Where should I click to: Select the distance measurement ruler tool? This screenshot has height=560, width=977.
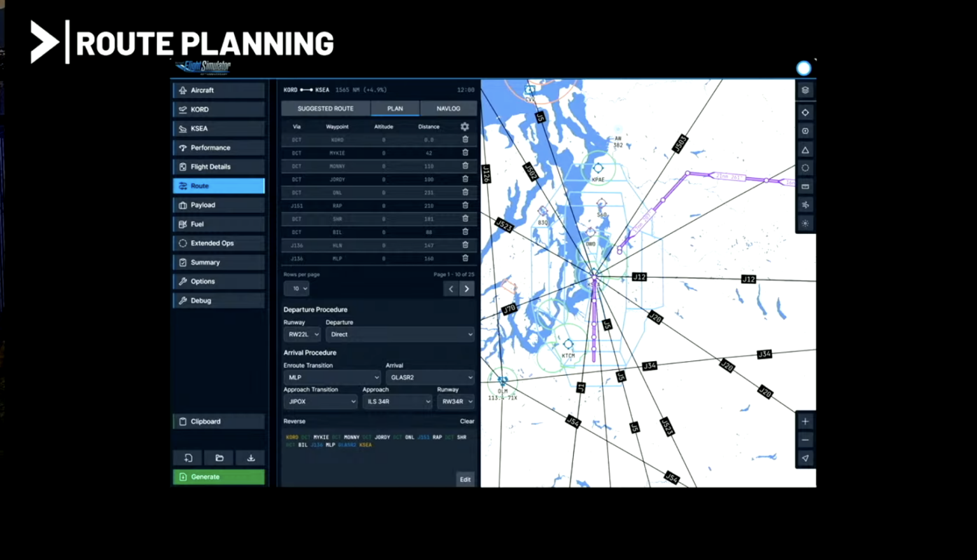pos(805,186)
